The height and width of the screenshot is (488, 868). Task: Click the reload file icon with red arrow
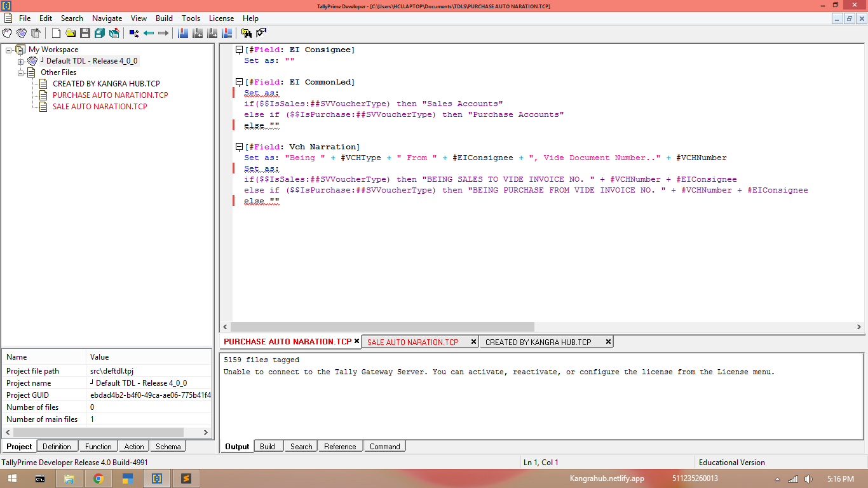point(114,33)
